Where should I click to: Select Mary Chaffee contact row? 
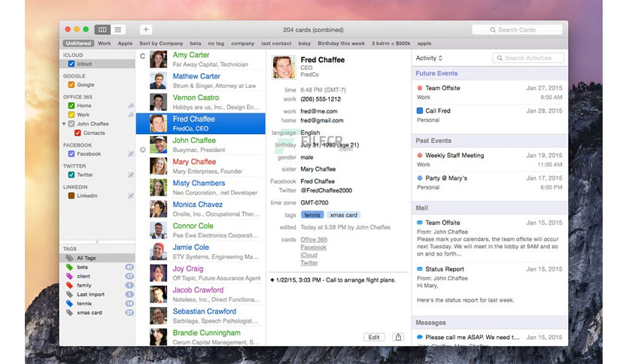pos(201,166)
